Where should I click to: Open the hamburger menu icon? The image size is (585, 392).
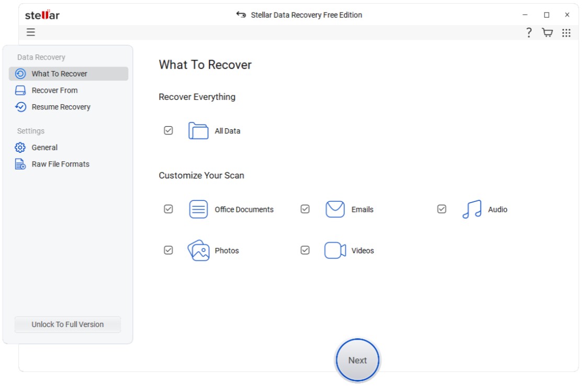click(x=30, y=32)
